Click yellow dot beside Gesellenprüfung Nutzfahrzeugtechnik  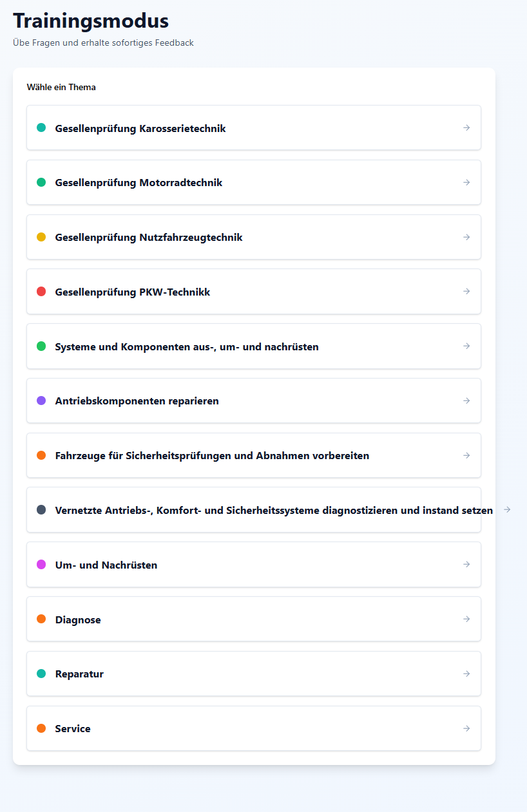coord(41,237)
